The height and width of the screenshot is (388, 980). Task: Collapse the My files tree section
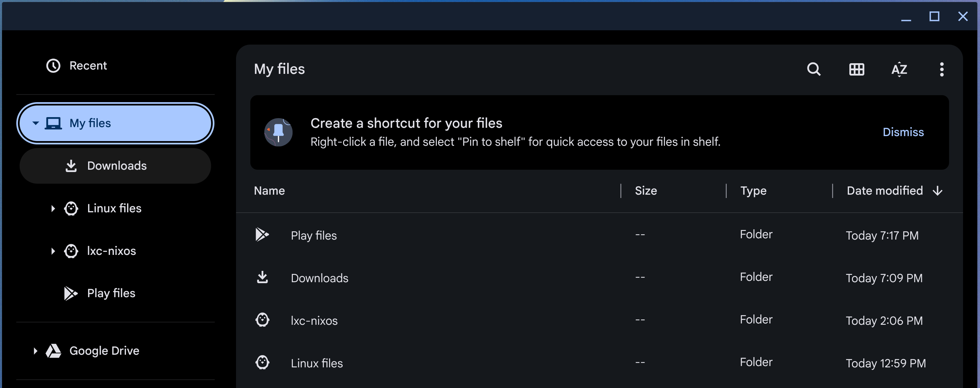(36, 123)
